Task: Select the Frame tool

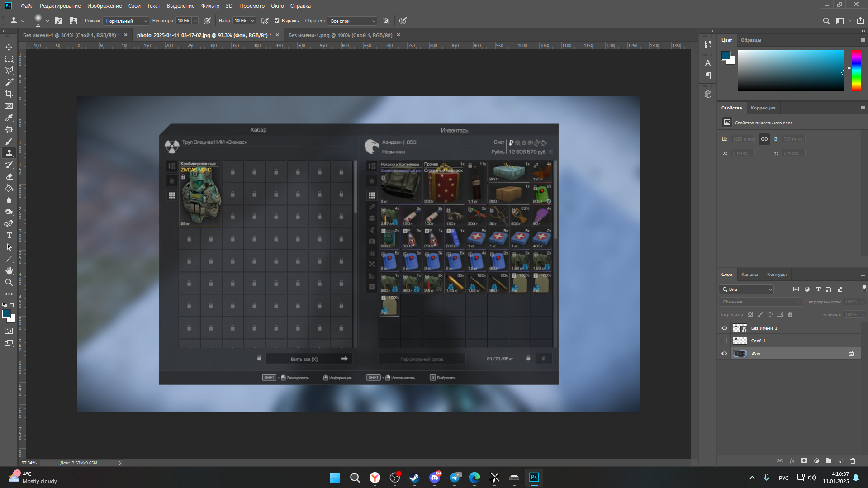Action: pos(9,106)
